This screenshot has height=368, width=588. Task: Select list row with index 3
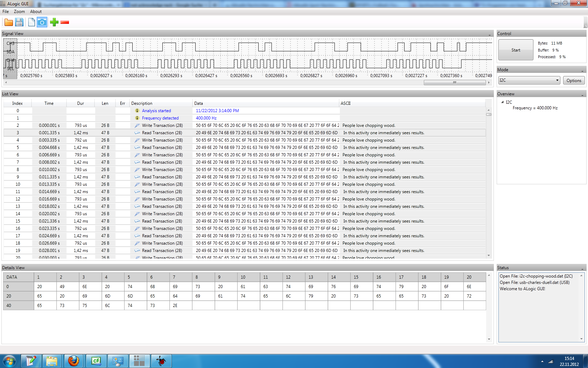(245, 133)
